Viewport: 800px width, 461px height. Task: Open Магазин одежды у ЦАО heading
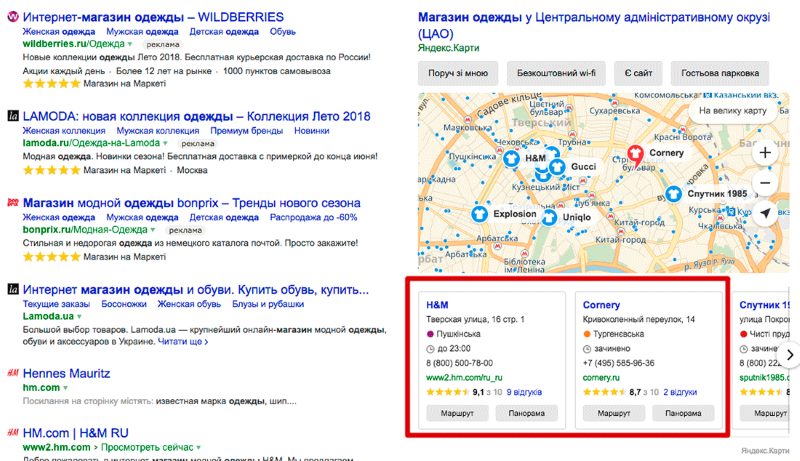(x=594, y=25)
